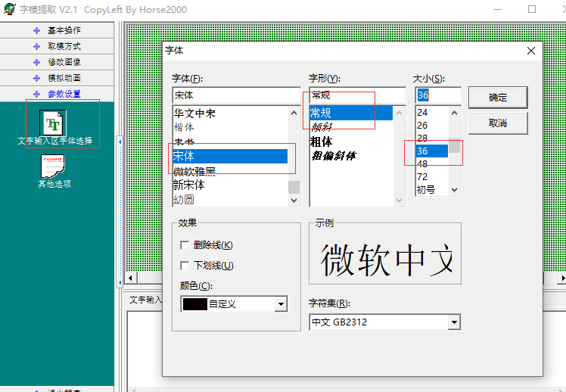
Task: Select font size 初号
Action: tap(432, 189)
